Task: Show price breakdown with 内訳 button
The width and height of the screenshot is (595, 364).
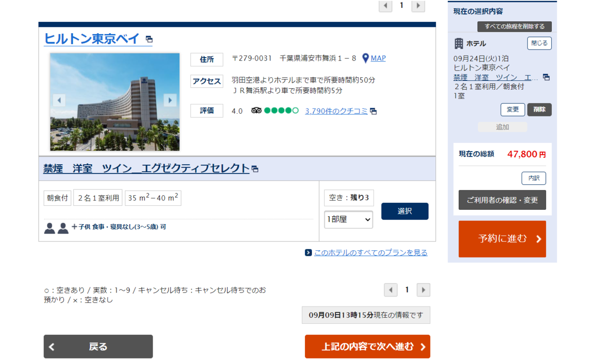Action: click(x=534, y=178)
